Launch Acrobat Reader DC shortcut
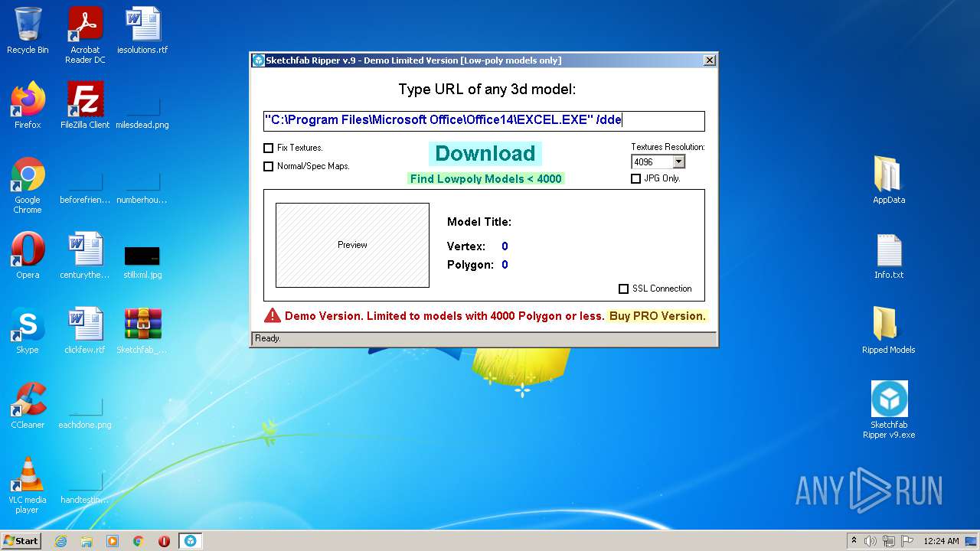 pos(85,35)
